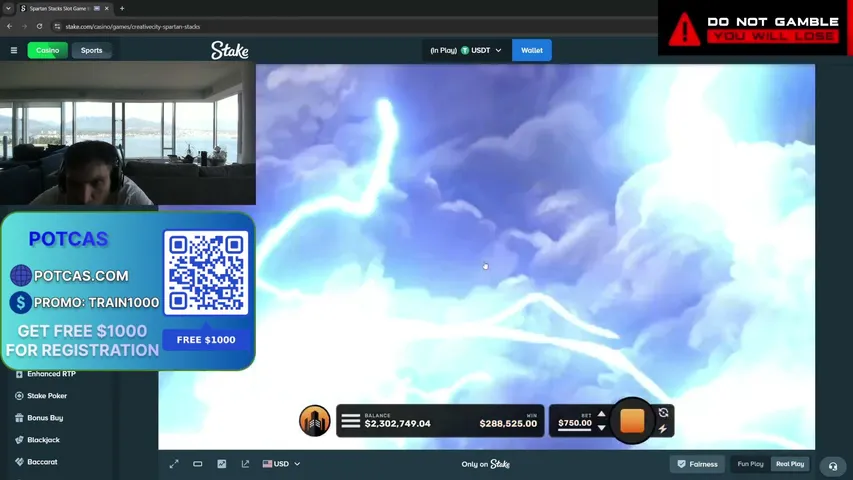This screenshot has width=853, height=480.
Task: Open the hamburger sidebar menu
Action: 14,50
